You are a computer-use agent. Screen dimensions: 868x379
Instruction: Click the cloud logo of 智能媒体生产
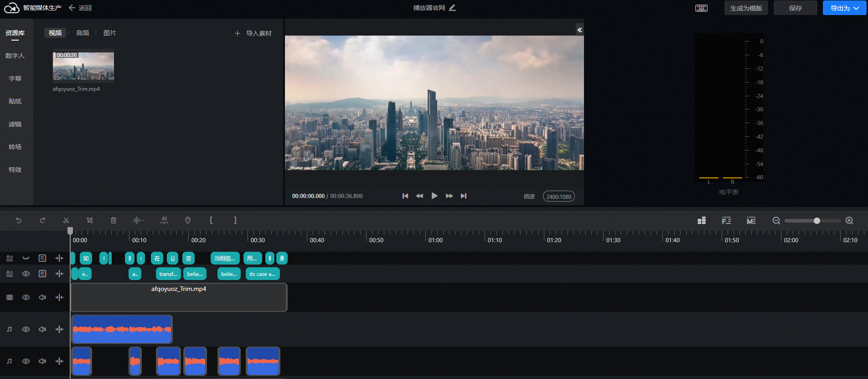point(11,8)
